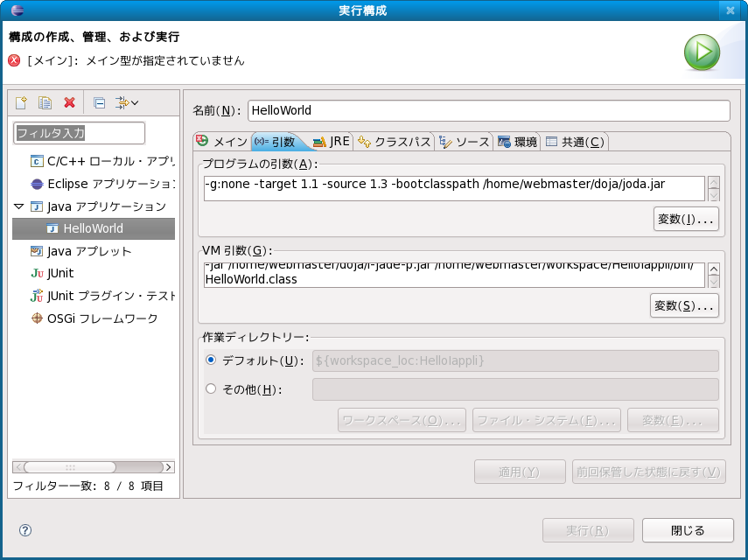748x560 pixels.
Task: Switch to the 共通(C) tab
Action: click(575, 142)
